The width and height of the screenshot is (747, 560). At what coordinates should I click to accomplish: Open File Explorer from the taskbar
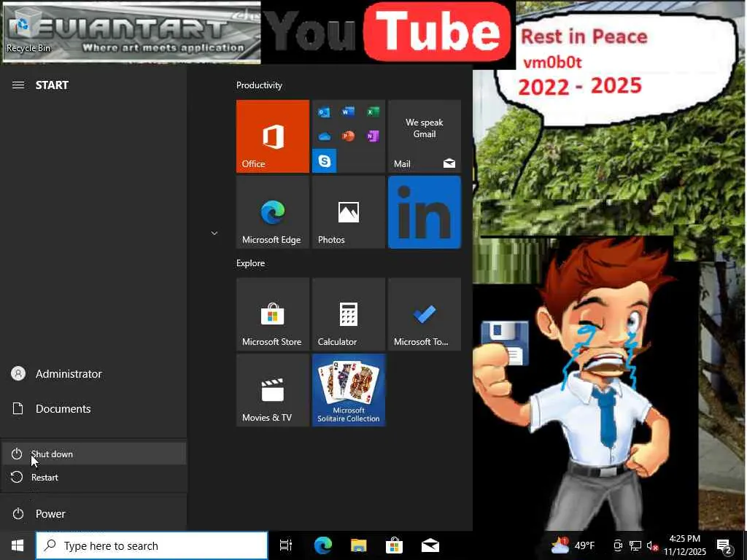359,545
